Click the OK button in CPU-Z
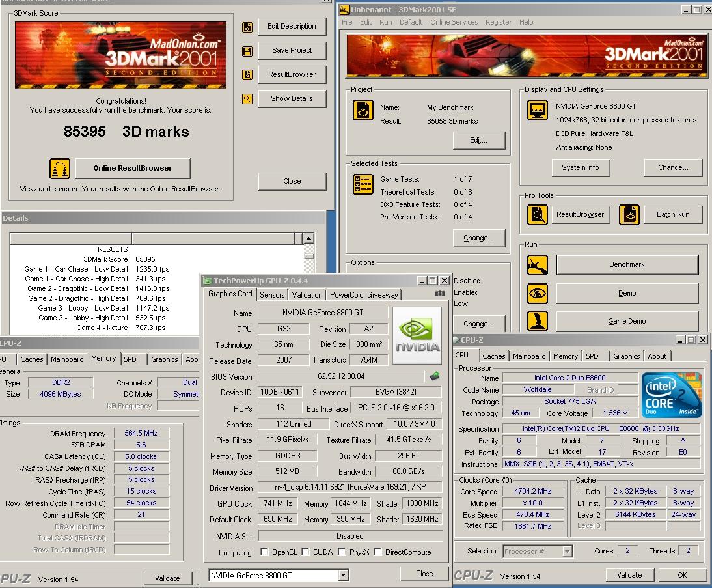712x588 pixels. tap(682, 575)
